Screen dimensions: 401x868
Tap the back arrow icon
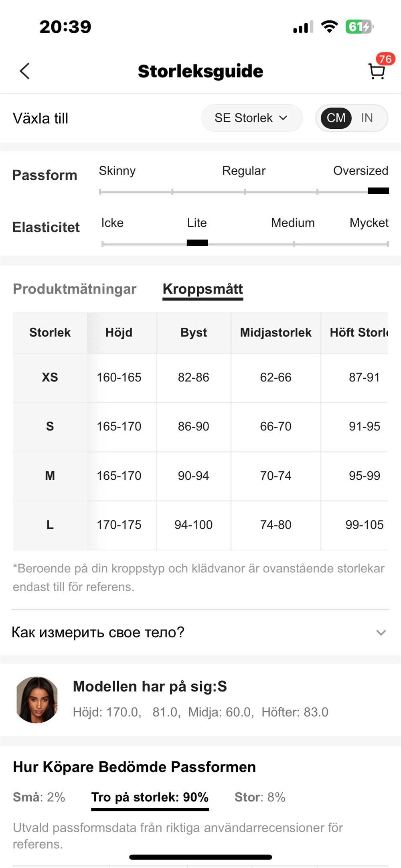click(x=25, y=71)
